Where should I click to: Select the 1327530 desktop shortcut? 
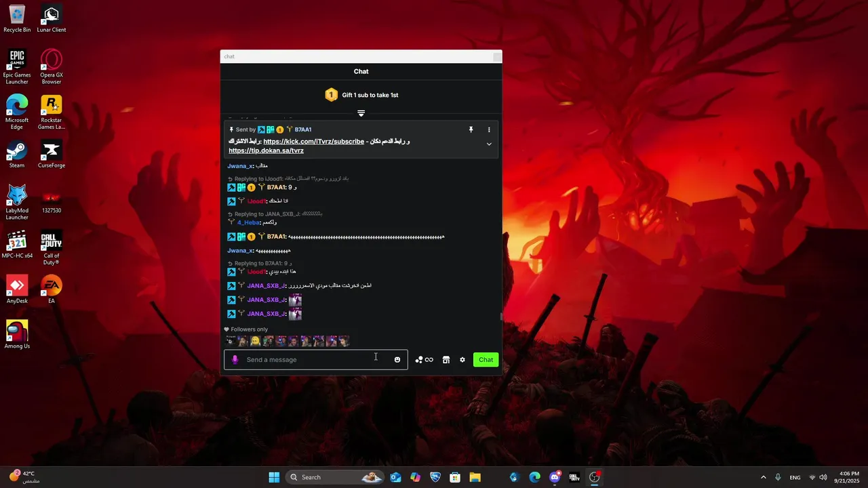[x=52, y=200]
